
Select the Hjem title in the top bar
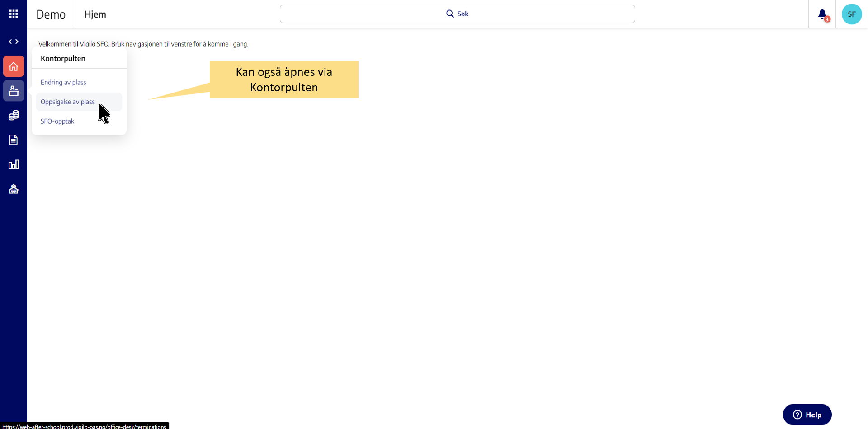(95, 14)
